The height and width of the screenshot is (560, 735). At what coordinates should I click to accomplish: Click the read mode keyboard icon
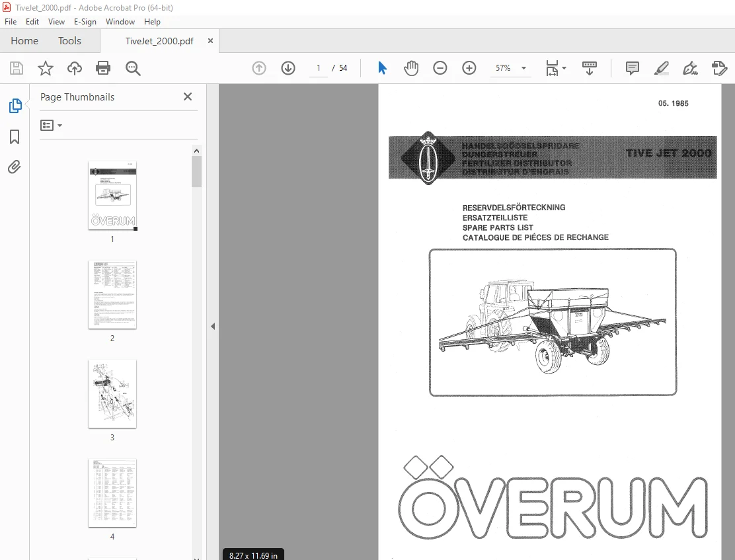tap(589, 68)
